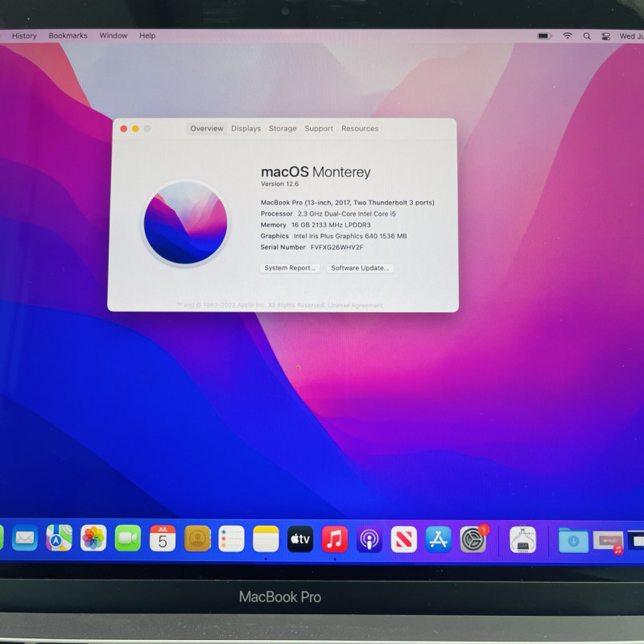Image resolution: width=644 pixels, height=644 pixels.
Task: Open the Bookmarks menu
Action: 68,35
